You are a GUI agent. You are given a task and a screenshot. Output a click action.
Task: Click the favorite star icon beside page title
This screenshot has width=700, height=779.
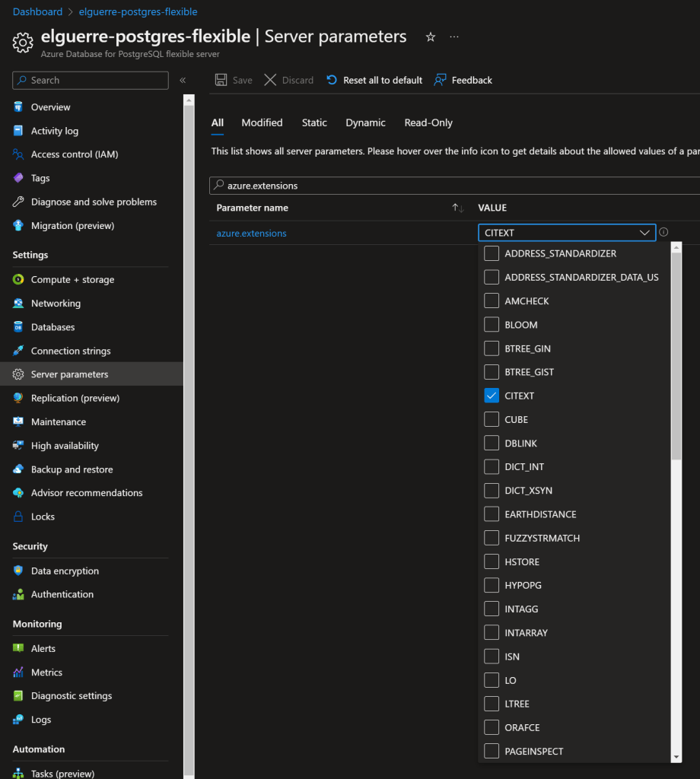431,37
